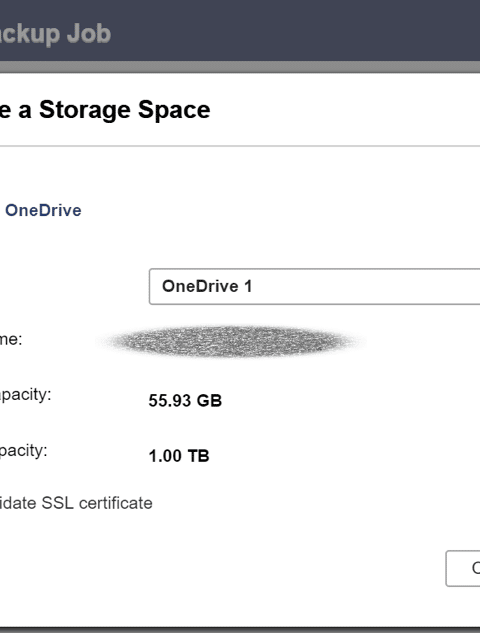Click the divider line under Storage Space heading

pos(240,146)
